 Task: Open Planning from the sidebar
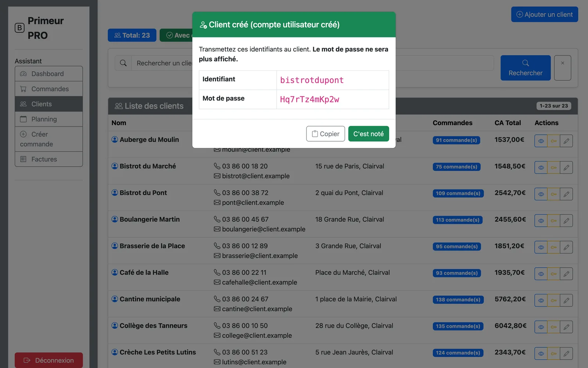tap(49, 119)
